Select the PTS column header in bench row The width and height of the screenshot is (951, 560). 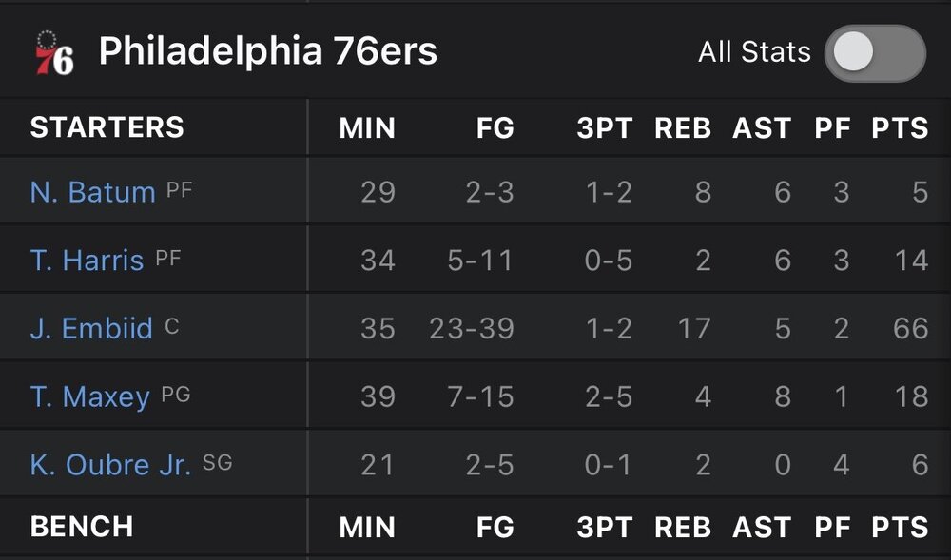pos(899,527)
